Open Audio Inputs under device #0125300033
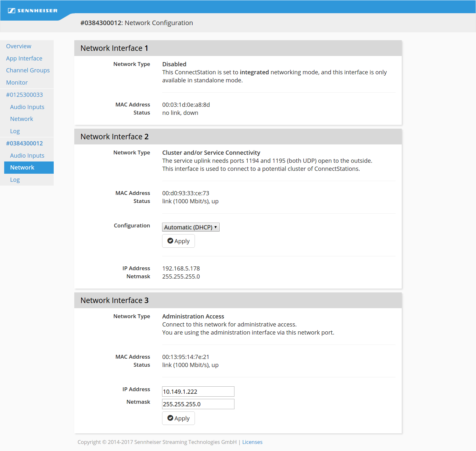The image size is (476, 451). pyautogui.click(x=27, y=107)
